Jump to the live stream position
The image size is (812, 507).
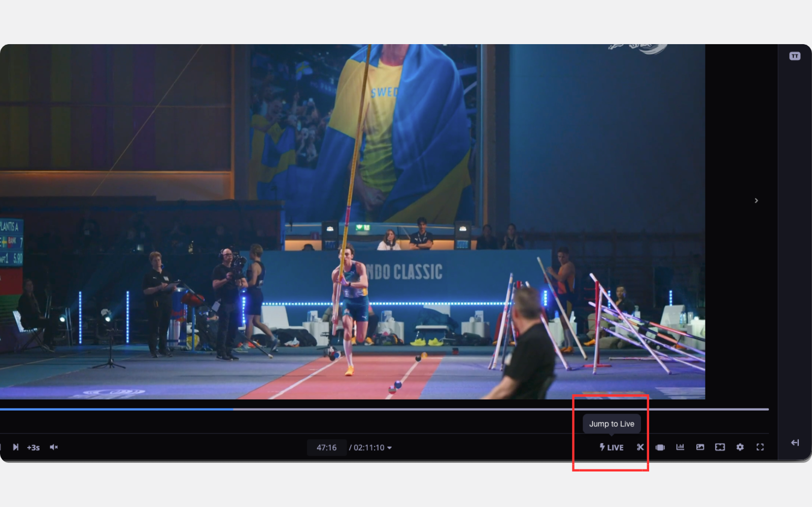(x=612, y=447)
